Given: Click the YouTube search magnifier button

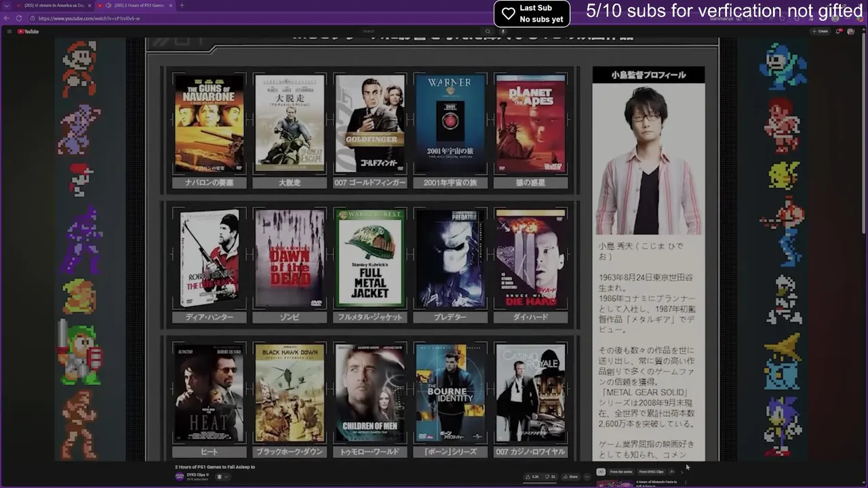Looking at the screenshot, I should 487,31.
